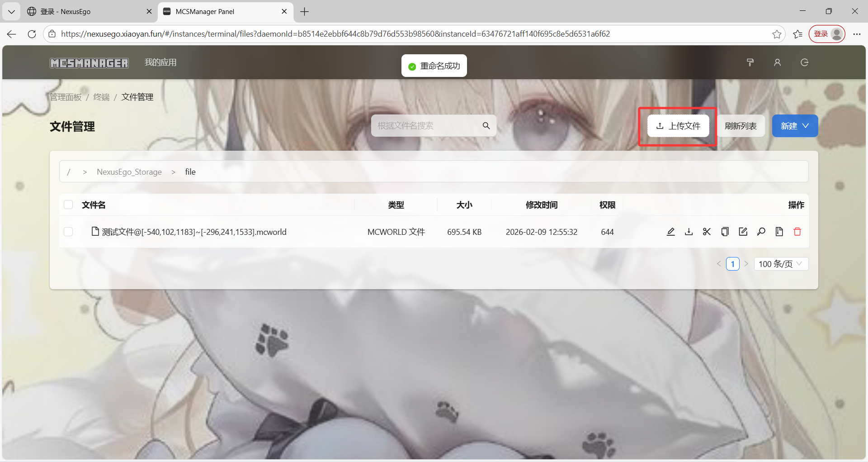This screenshot has height=462, width=868.
Task: Navigate to NexusEgo_Storage in the path bar
Action: point(129,172)
